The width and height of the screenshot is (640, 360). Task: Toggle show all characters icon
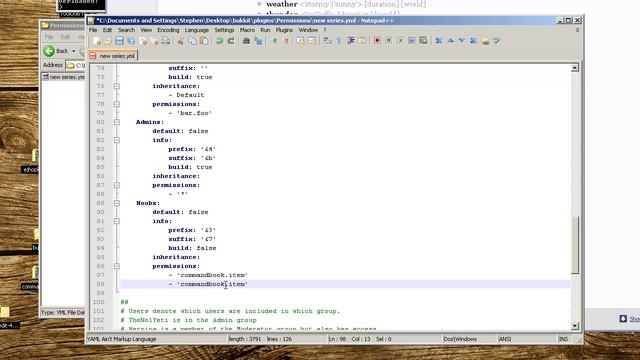(x=339, y=41)
